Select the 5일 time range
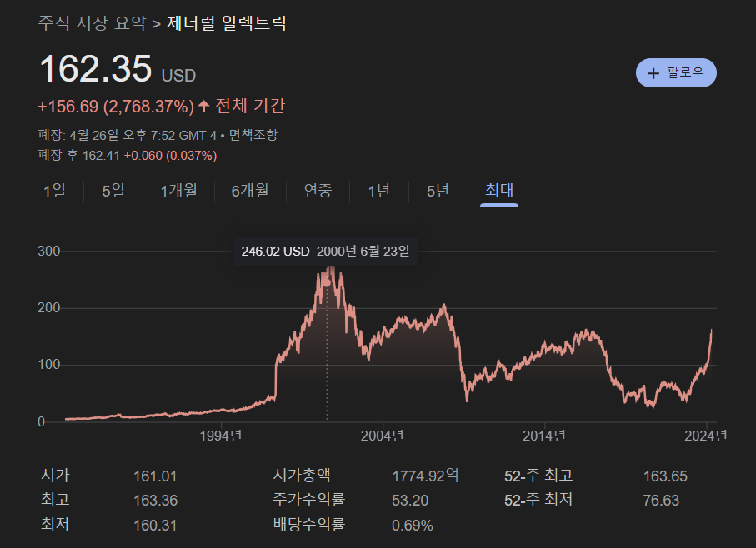The width and height of the screenshot is (756, 548). pyautogui.click(x=112, y=191)
